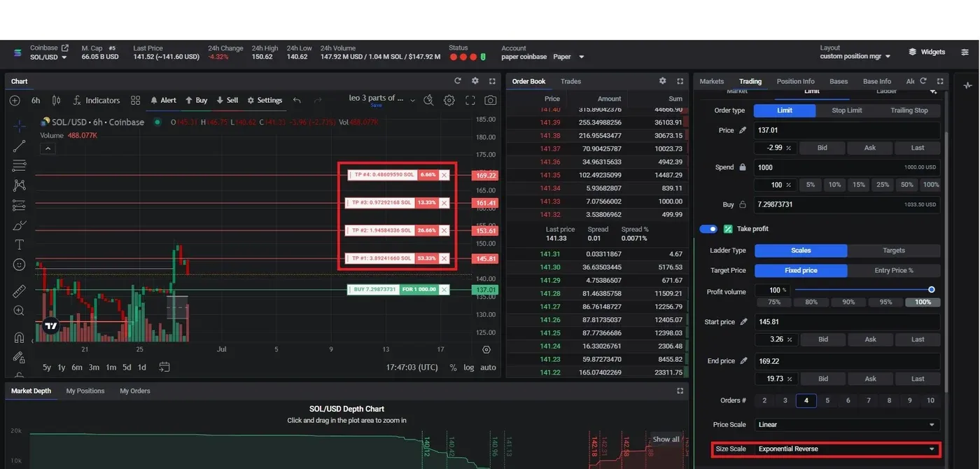Viewport: 980px width, 469px height.
Task: Toggle lock icon next to Spend
Action: (743, 167)
